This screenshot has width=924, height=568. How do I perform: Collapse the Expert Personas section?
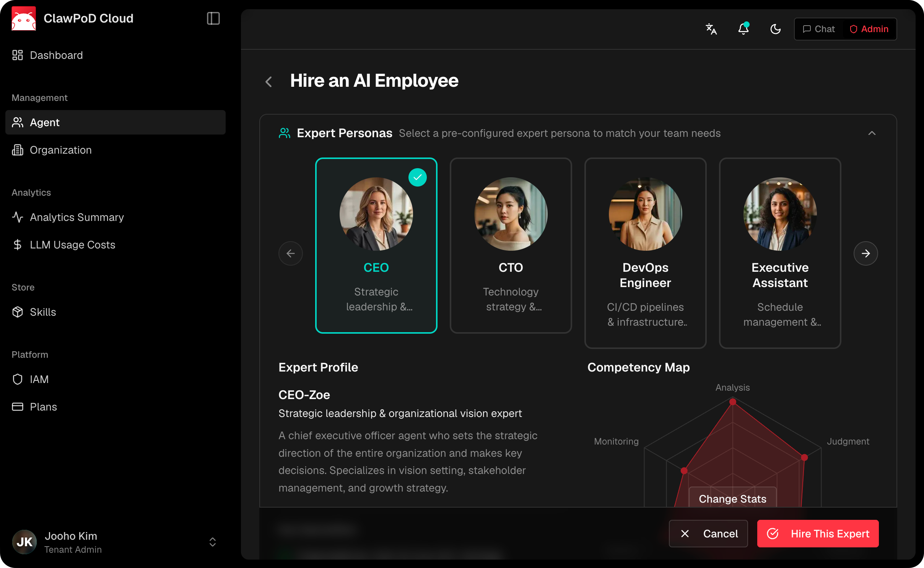(x=872, y=133)
